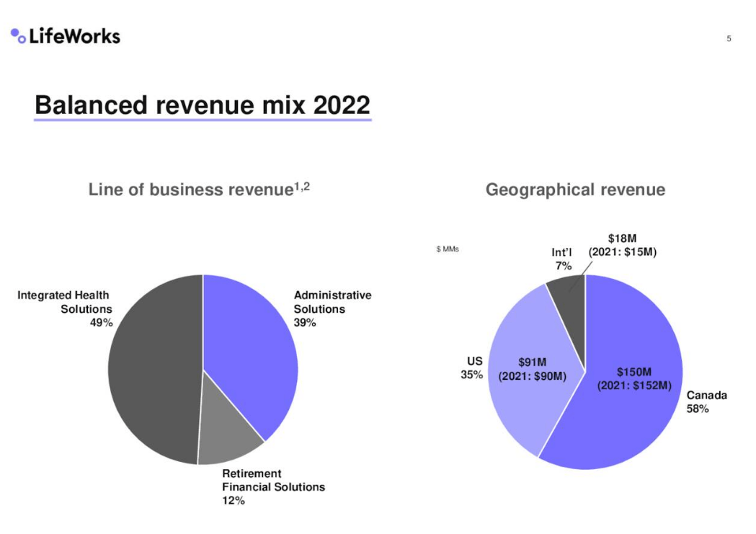The height and width of the screenshot is (534, 756).
Task: Click the Geographical revenue heading
Action: pyautogui.click(x=575, y=190)
